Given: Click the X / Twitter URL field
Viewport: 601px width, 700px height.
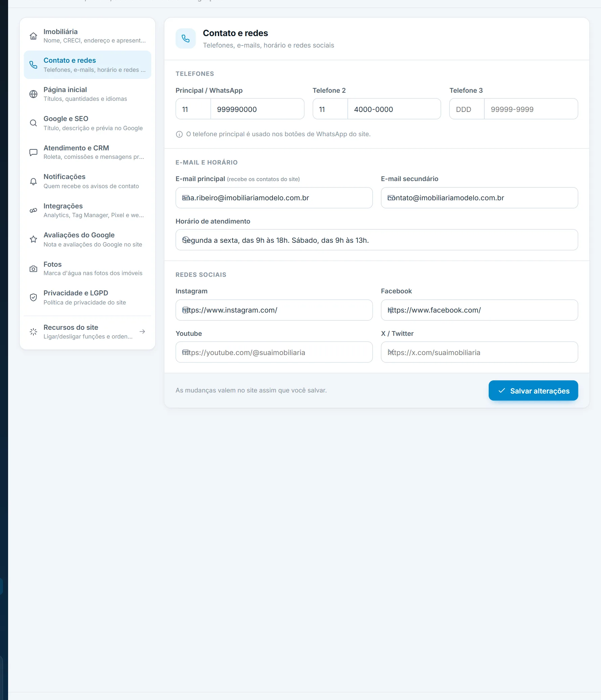Looking at the screenshot, I should click(x=479, y=352).
